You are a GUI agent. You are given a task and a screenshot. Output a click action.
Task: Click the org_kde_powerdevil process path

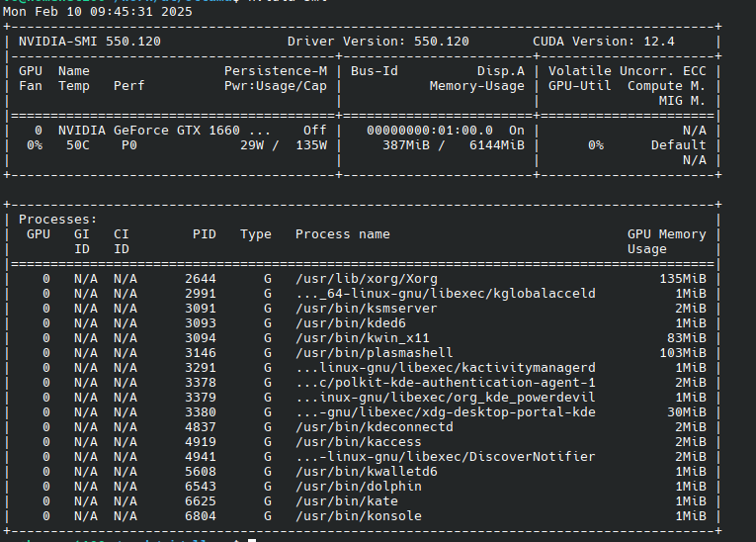tap(446, 398)
